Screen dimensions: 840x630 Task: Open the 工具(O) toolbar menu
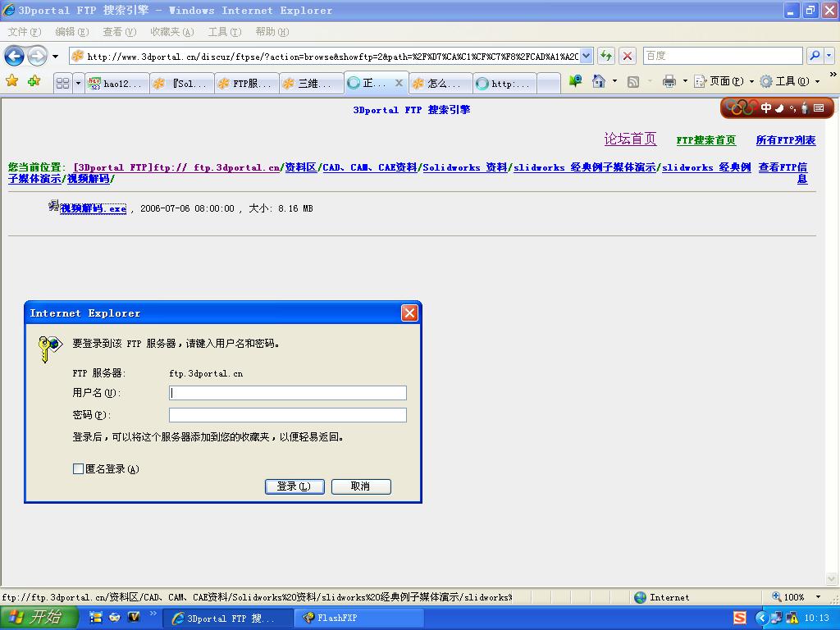790,81
